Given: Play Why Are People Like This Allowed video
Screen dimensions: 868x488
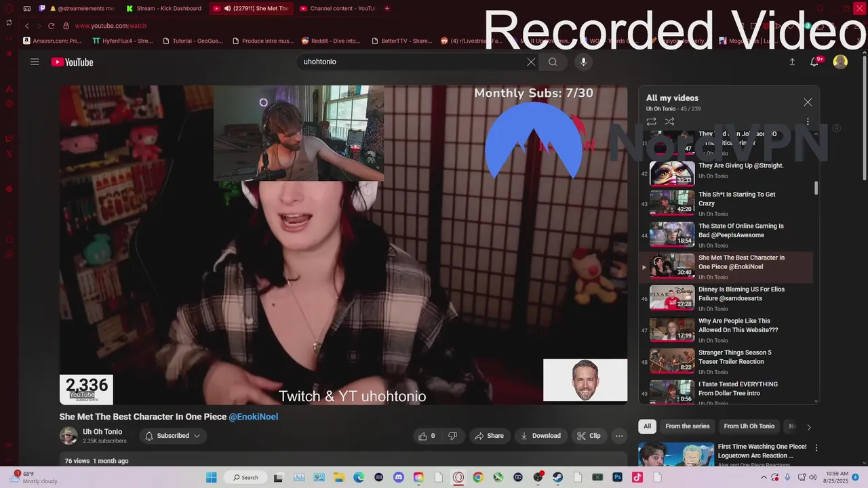Looking at the screenshot, I should [726, 330].
